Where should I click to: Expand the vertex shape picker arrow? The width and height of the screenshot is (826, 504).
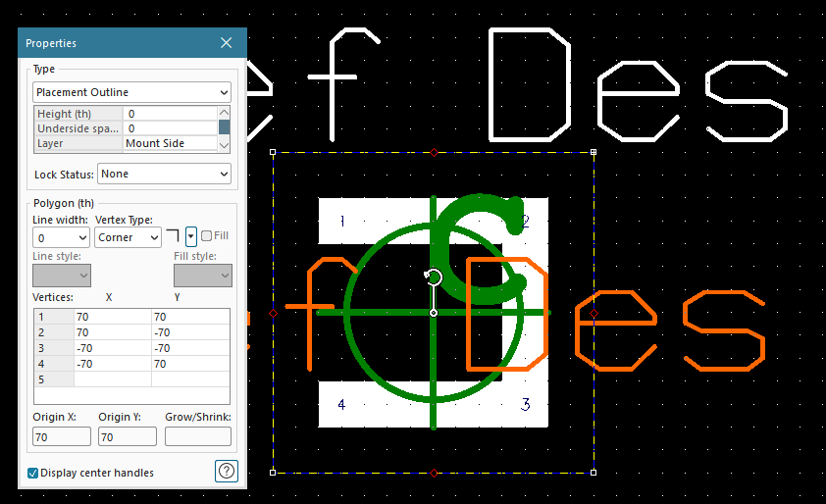190,236
